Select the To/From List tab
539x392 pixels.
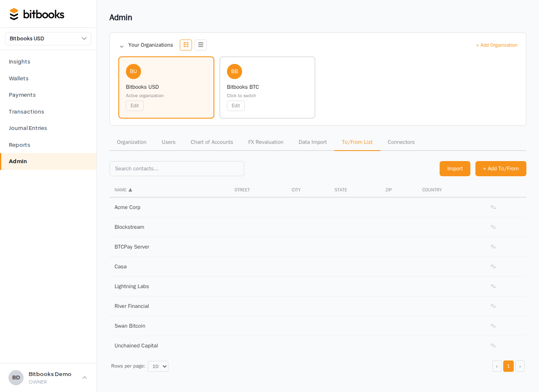[357, 142]
